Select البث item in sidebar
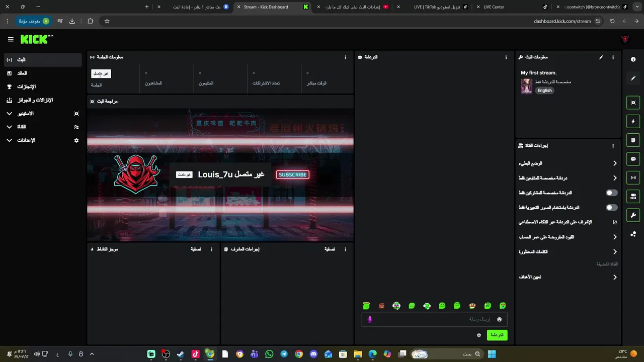The height and width of the screenshot is (362, 644). tap(42, 60)
